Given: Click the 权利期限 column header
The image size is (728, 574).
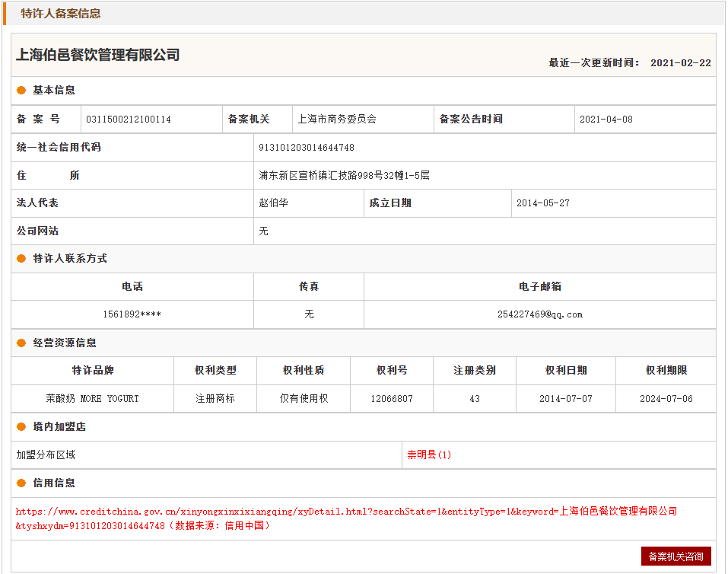Looking at the screenshot, I should coord(666,371).
